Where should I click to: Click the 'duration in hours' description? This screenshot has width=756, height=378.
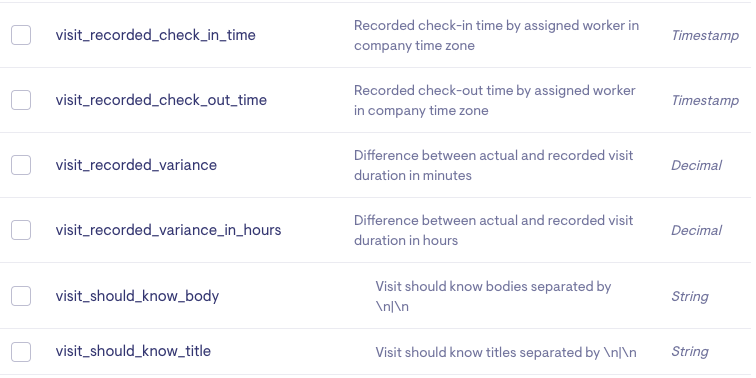tap(493, 230)
